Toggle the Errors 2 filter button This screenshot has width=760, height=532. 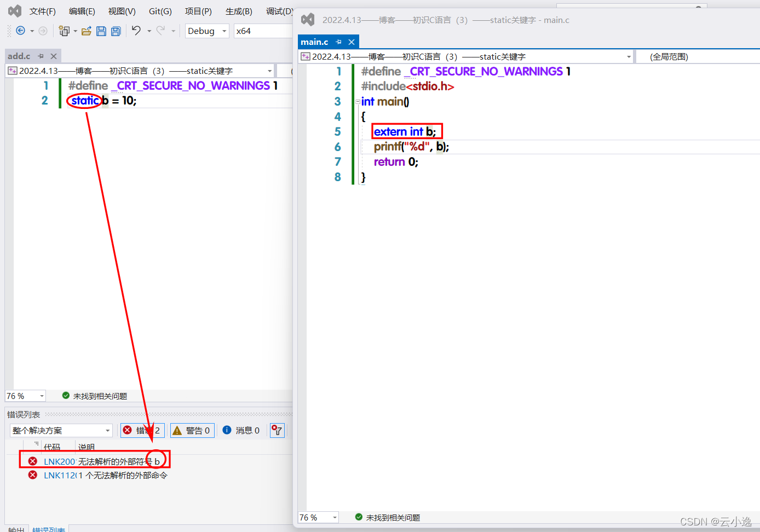(142, 430)
